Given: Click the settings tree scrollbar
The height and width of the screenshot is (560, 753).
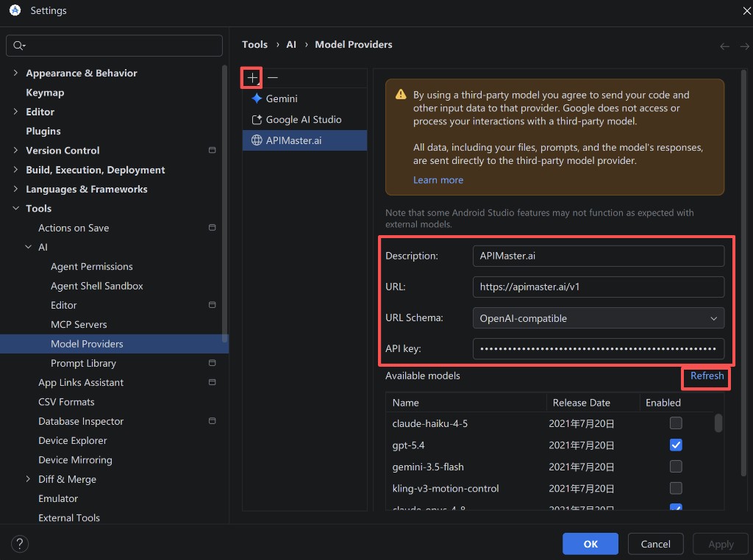Looking at the screenshot, I should (x=224, y=204).
